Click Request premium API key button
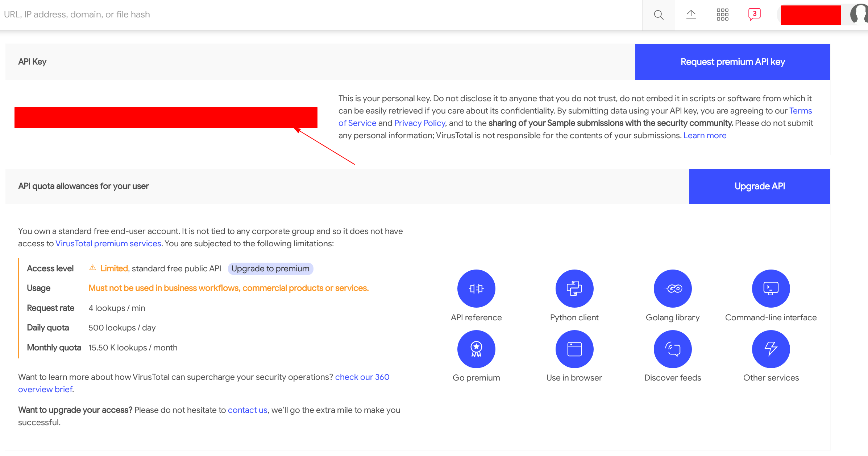Viewport: 868px width, 456px height. (732, 62)
